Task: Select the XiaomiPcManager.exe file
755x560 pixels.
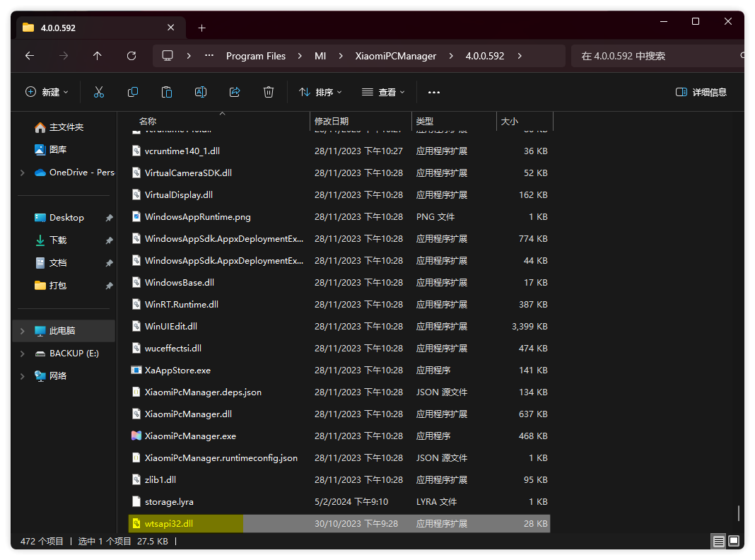Action: [190, 436]
